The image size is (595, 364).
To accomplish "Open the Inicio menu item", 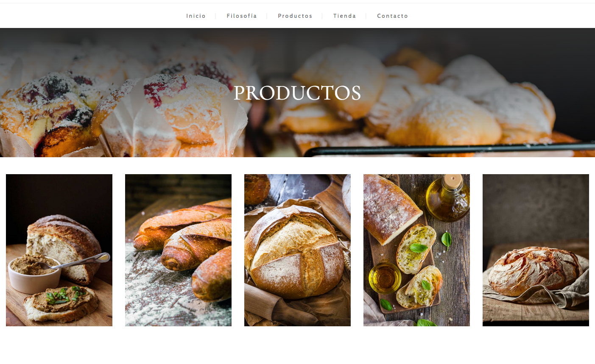I will (196, 16).
